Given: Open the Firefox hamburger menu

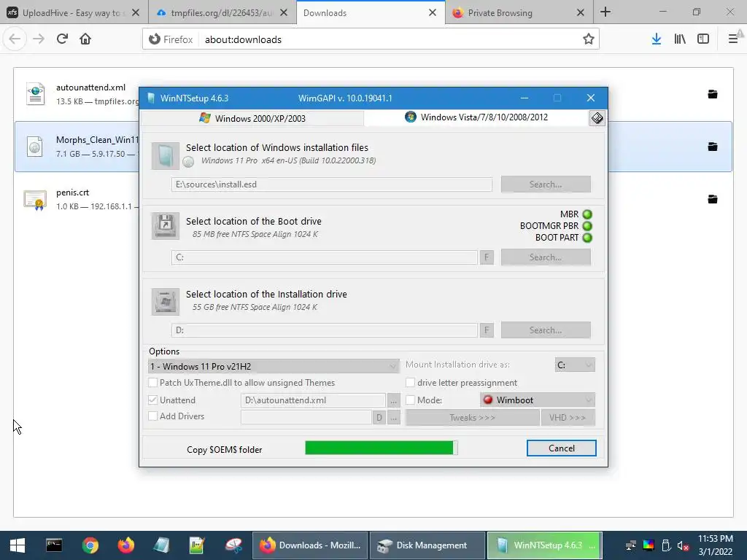Looking at the screenshot, I should click(733, 39).
